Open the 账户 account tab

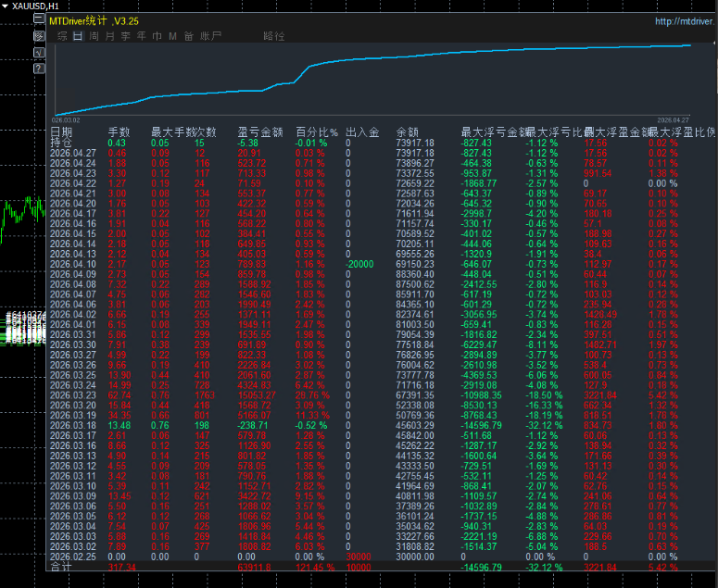click(x=210, y=36)
